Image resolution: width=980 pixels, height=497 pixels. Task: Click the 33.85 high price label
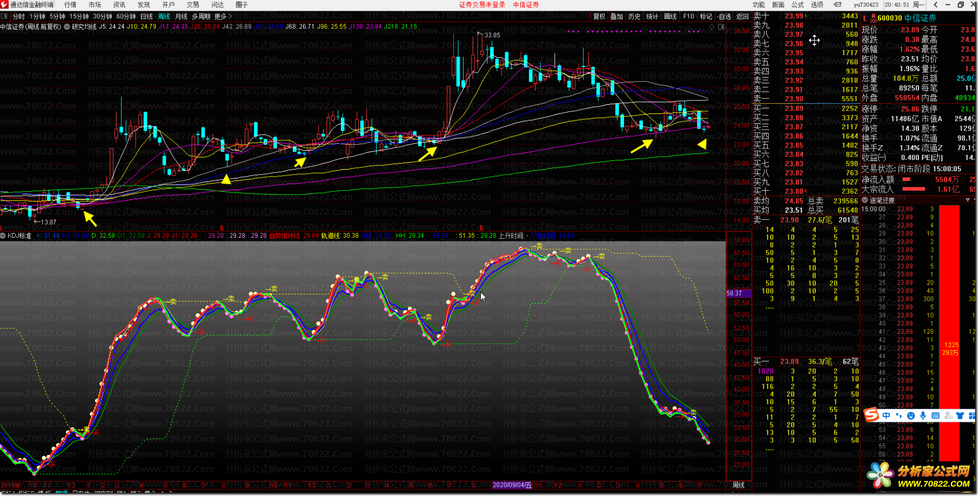coord(492,35)
